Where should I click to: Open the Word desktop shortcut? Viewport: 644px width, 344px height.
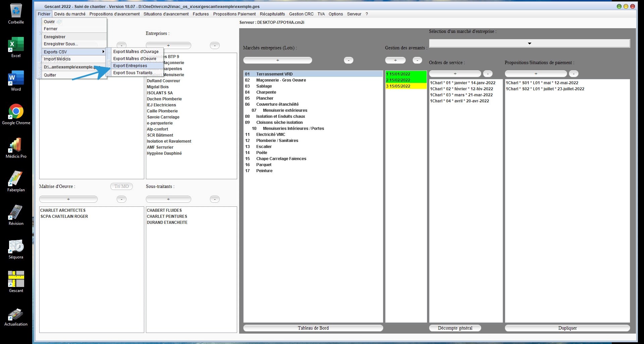click(x=16, y=81)
